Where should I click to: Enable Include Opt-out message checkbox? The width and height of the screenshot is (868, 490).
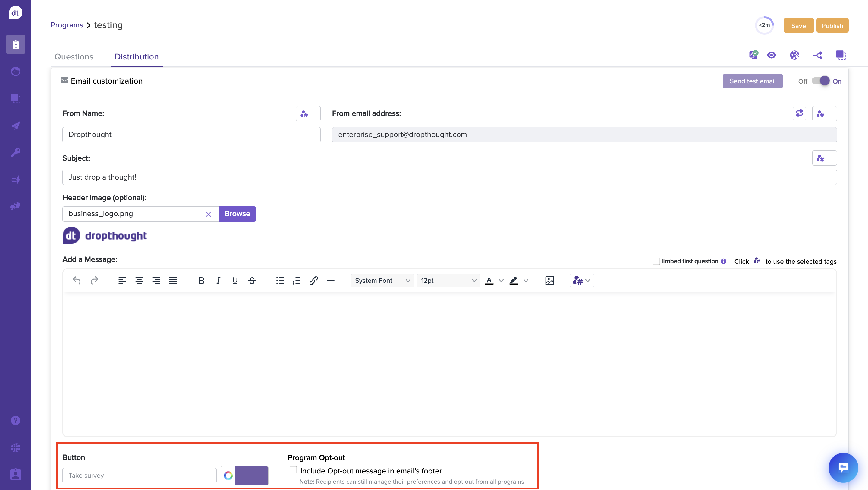coord(293,470)
